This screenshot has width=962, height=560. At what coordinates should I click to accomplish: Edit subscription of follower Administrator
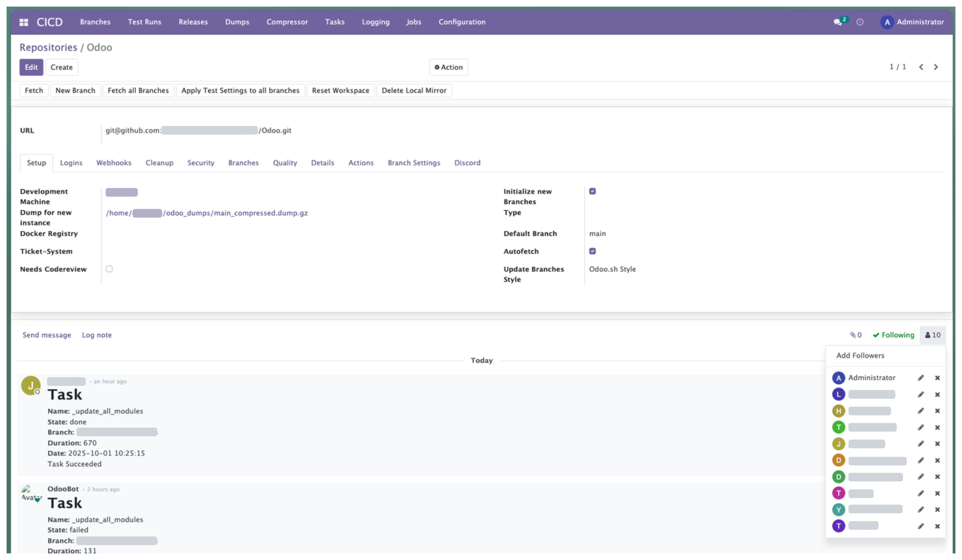921,378
